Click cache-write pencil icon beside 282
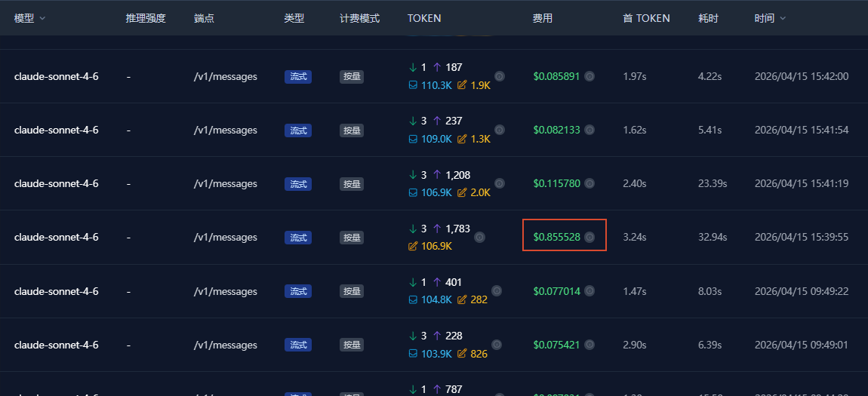 [462, 300]
